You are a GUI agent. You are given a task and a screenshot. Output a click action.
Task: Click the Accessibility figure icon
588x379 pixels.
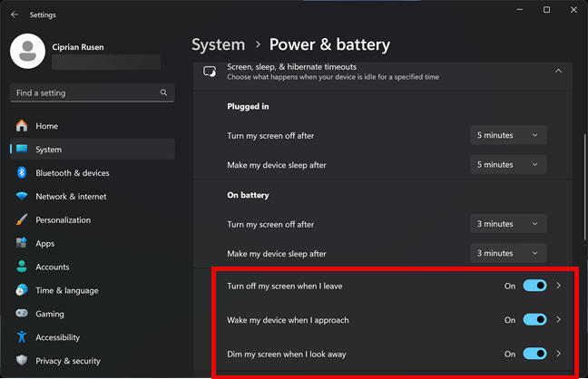point(22,337)
